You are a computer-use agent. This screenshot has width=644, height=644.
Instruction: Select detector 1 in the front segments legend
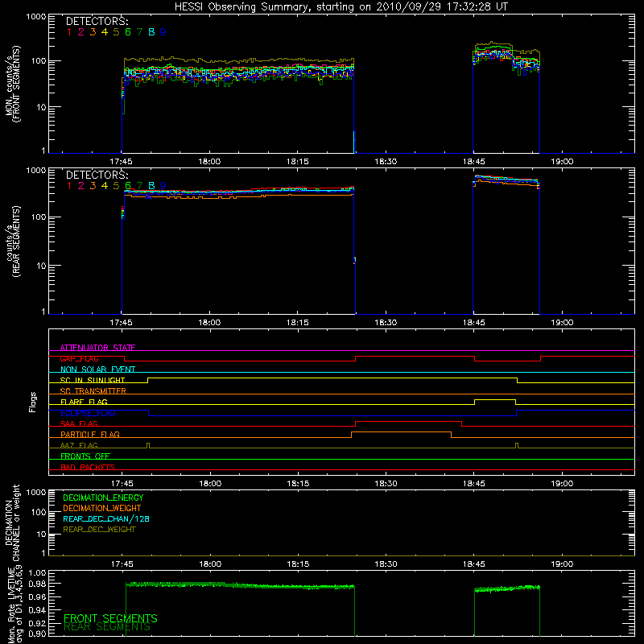(x=69, y=32)
